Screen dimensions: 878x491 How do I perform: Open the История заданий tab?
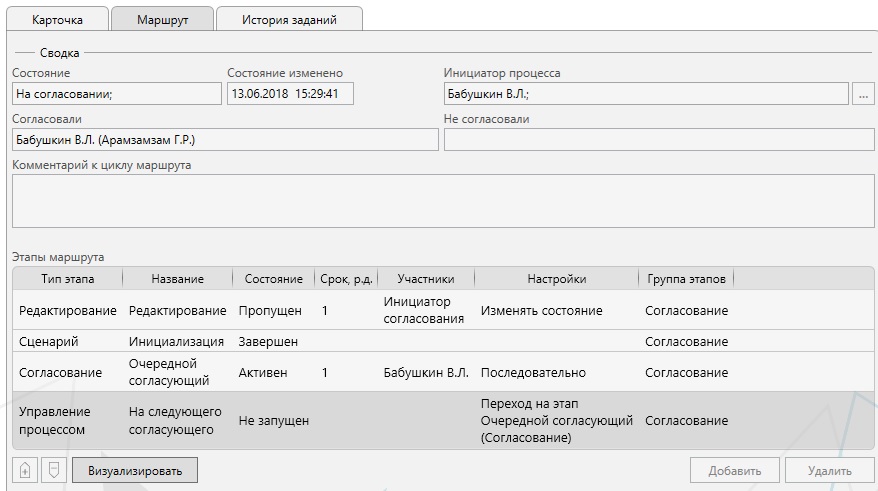(x=289, y=20)
